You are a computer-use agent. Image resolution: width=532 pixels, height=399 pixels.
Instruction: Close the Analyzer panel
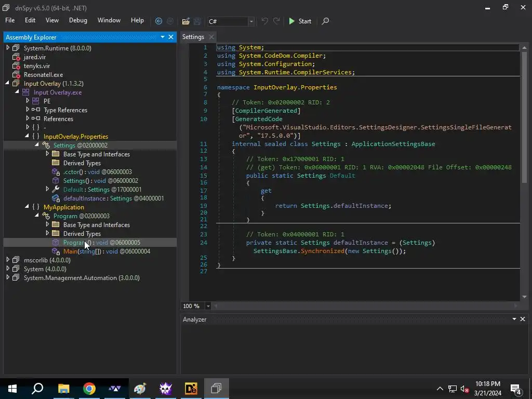click(523, 320)
